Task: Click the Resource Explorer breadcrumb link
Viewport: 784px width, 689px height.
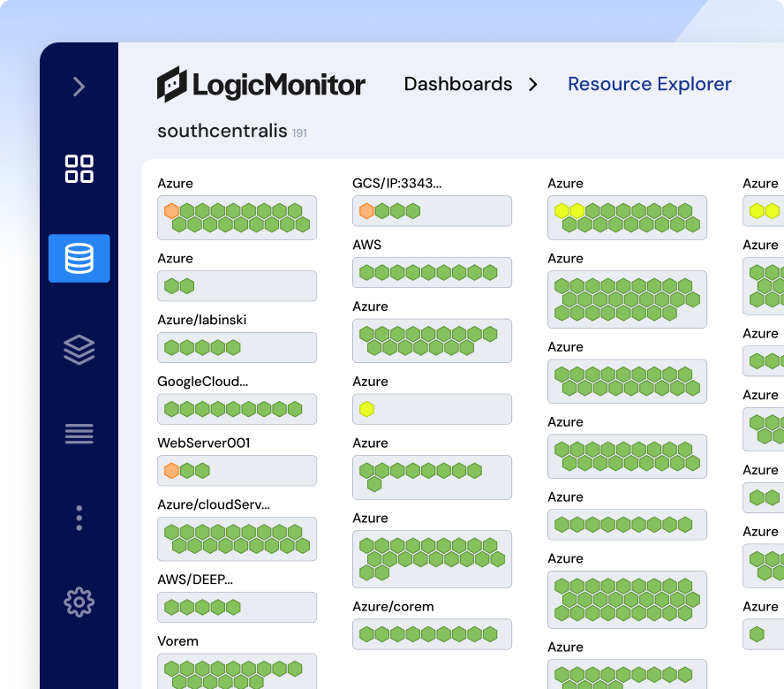Action: click(650, 84)
